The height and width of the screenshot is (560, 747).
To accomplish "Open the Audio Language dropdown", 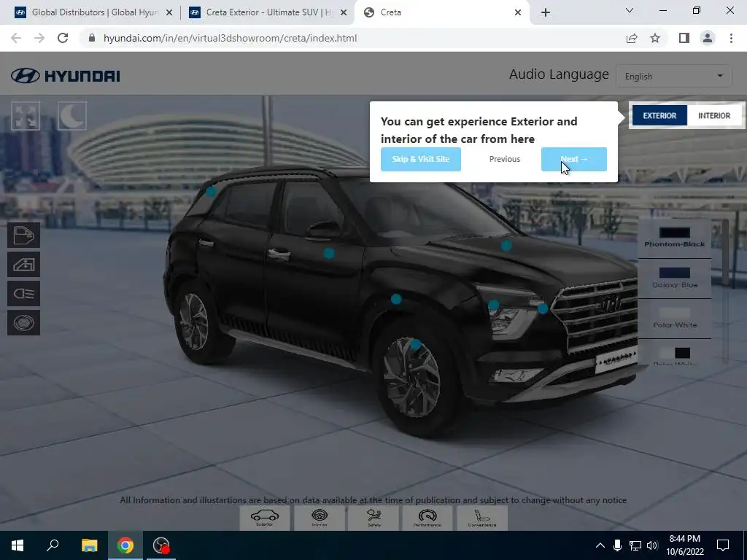I will tap(673, 76).
